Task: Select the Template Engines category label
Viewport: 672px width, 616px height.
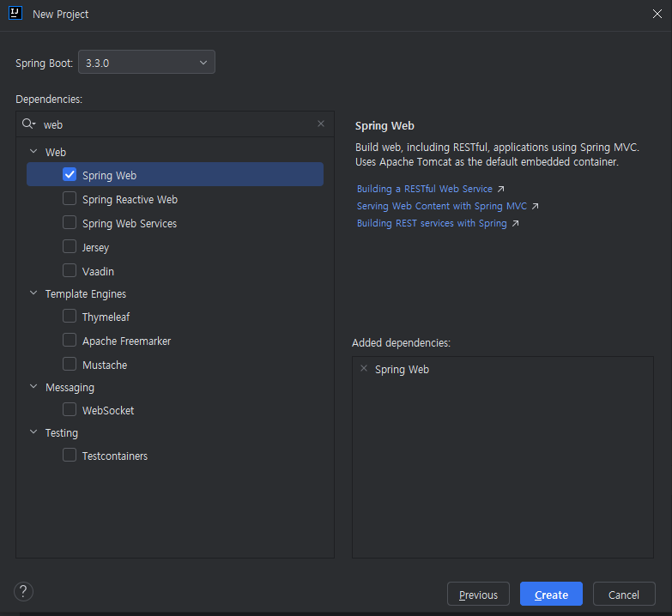Action: click(x=86, y=294)
